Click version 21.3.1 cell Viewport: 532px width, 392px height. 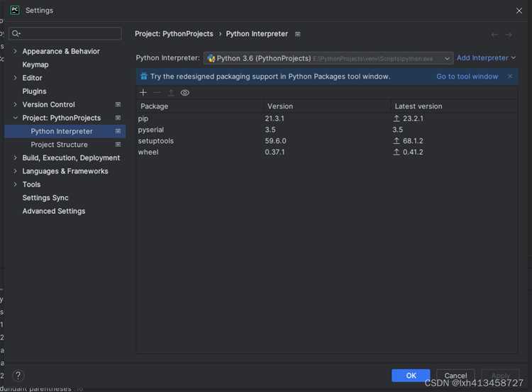[x=275, y=118]
